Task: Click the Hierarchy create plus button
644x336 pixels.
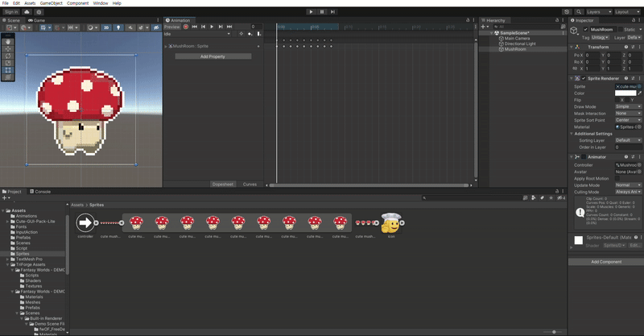Action: [485, 27]
